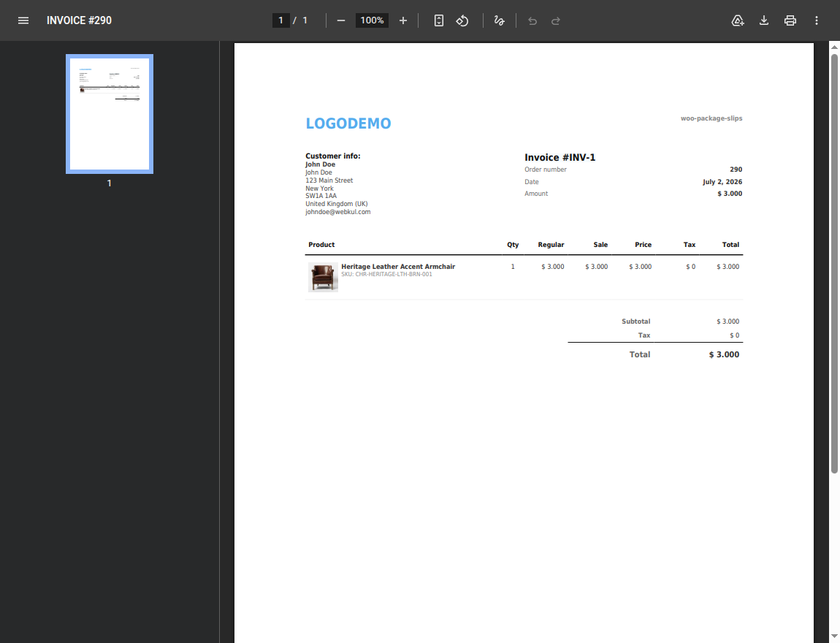Image resolution: width=840 pixels, height=643 pixels.
Task: Click the 'Qty' column header
Action: point(513,244)
